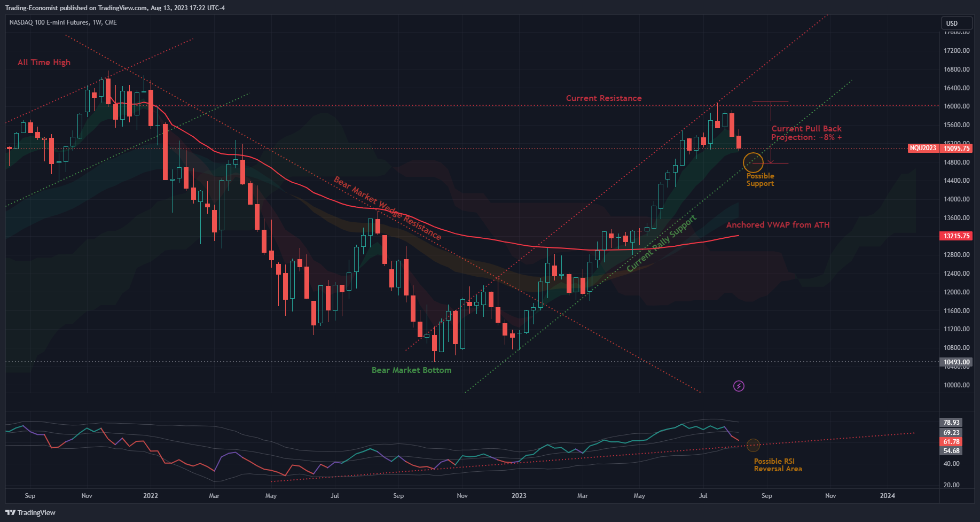Click the Trading-Economist published header text

click(115, 7)
